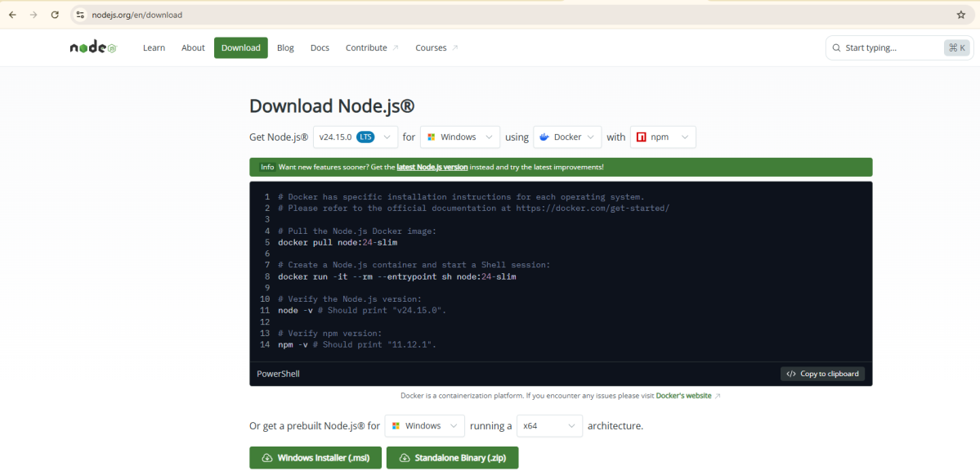The image size is (980, 476).
Task: Click the LTS badge on version selector
Action: [365, 137]
